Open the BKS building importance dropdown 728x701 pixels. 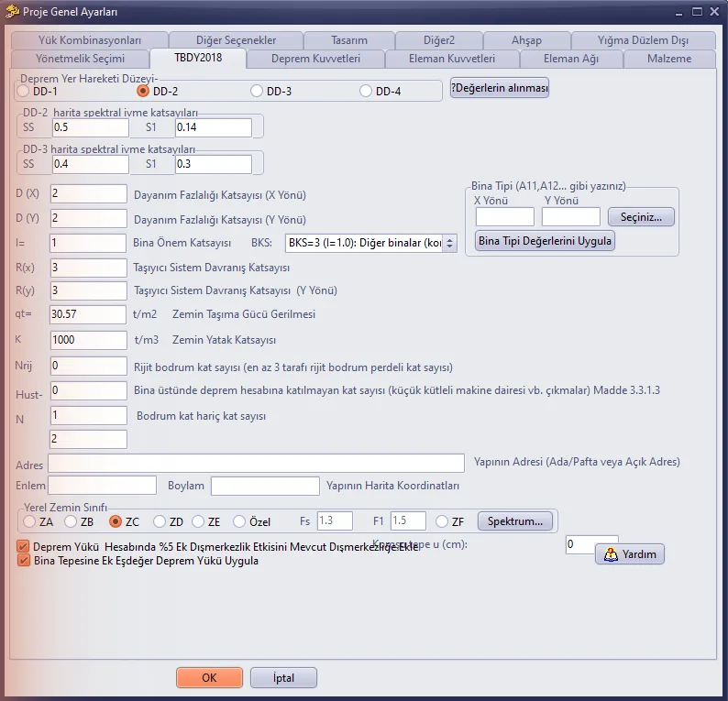point(371,243)
